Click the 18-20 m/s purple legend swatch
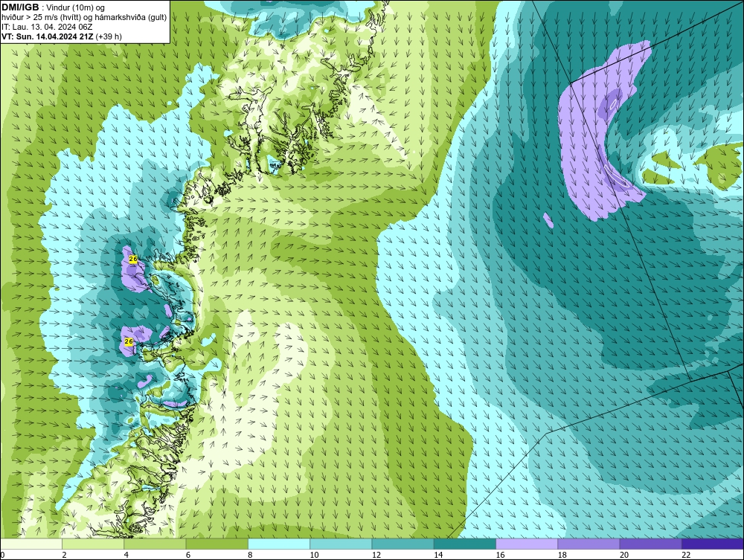This screenshot has width=744, height=560. (x=589, y=544)
